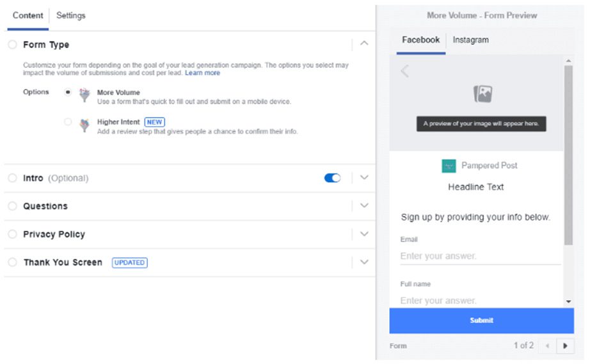Go to previous preview page arrow
Viewport: 590px width, 364px height.
pos(548,345)
